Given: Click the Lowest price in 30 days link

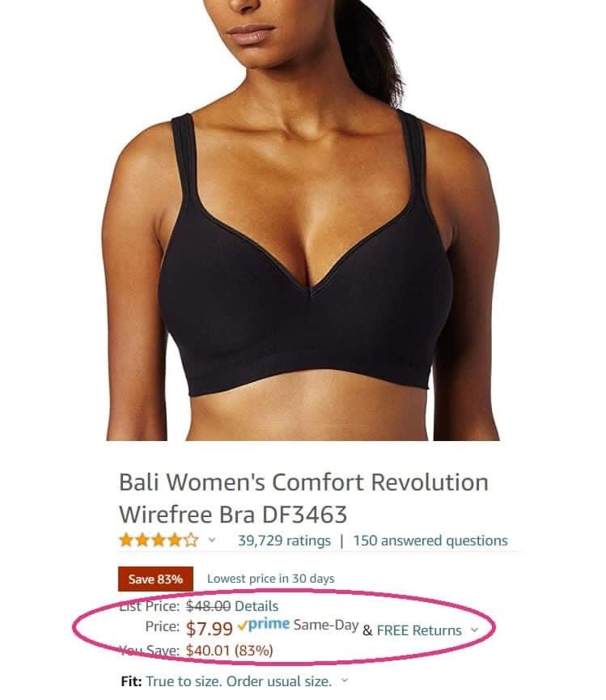Looking at the screenshot, I should tap(270, 579).
